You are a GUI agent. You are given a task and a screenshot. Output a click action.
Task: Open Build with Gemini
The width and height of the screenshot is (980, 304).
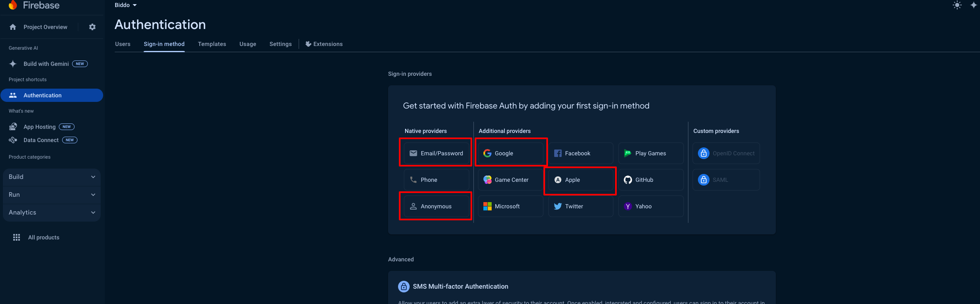coord(46,64)
